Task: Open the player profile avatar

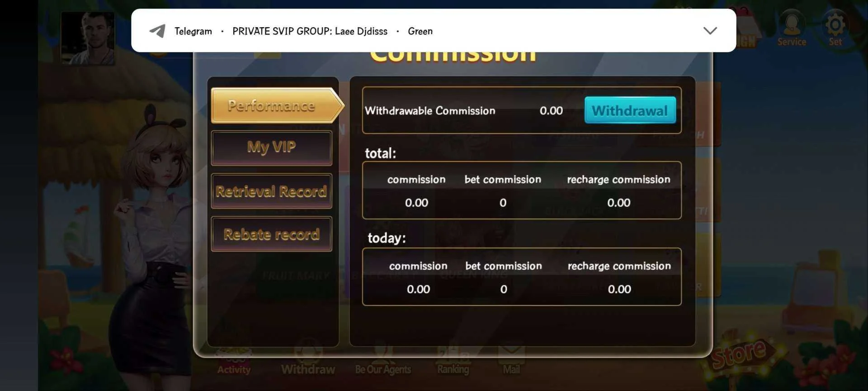Action: (88, 38)
